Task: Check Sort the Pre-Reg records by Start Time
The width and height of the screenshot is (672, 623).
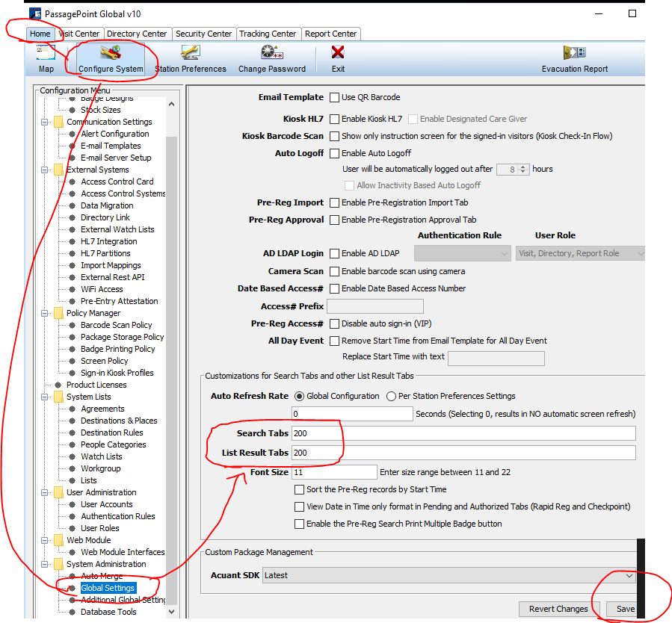Action: tap(299, 489)
